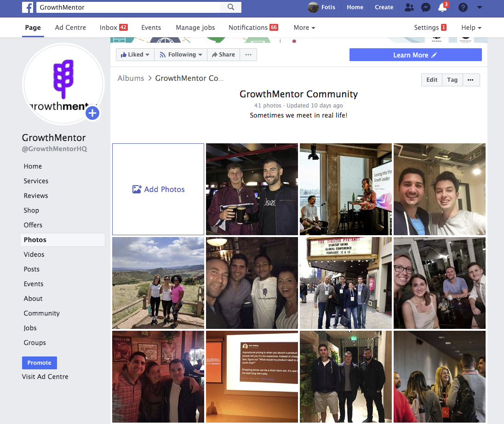
Task: Click Create in top bar
Action: 384,7
